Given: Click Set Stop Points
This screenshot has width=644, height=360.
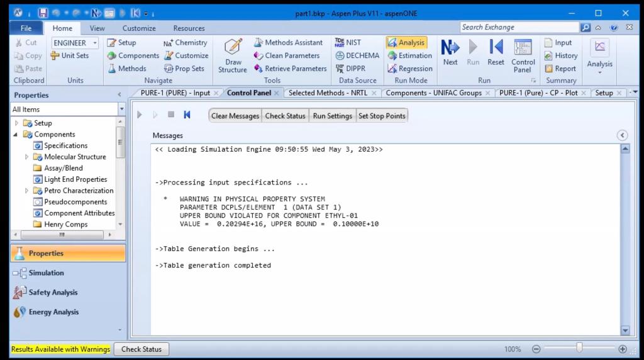Looking at the screenshot, I should 382,116.
